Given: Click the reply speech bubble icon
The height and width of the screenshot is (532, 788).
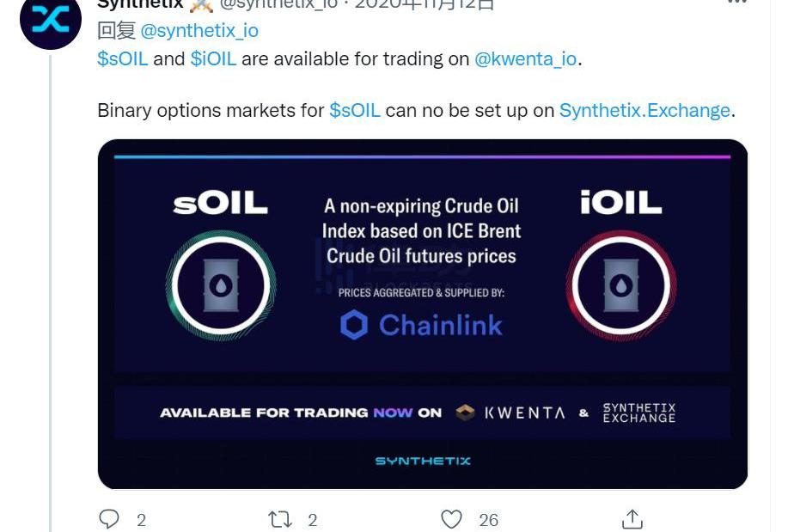Looking at the screenshot, I should point(109,519).
